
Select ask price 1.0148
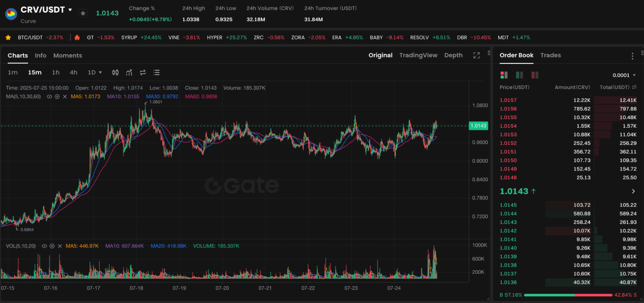point(508,178)
